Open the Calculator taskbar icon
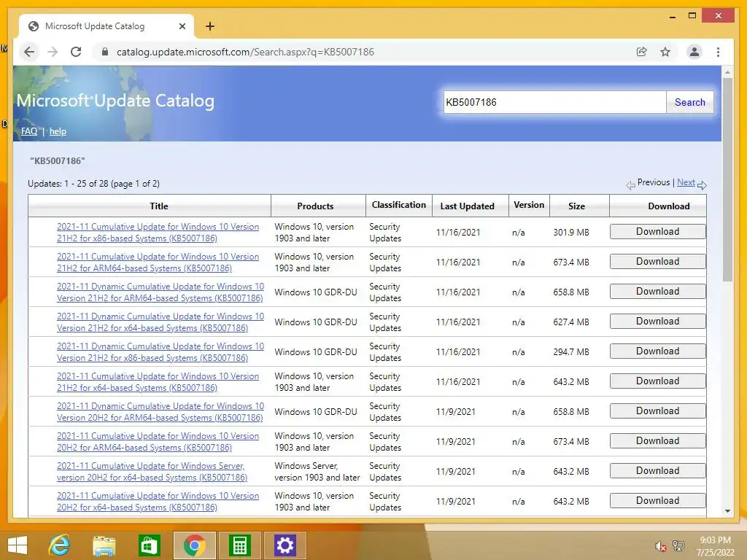This screenshot has width=747, height=560. click(x=239, y=545)
